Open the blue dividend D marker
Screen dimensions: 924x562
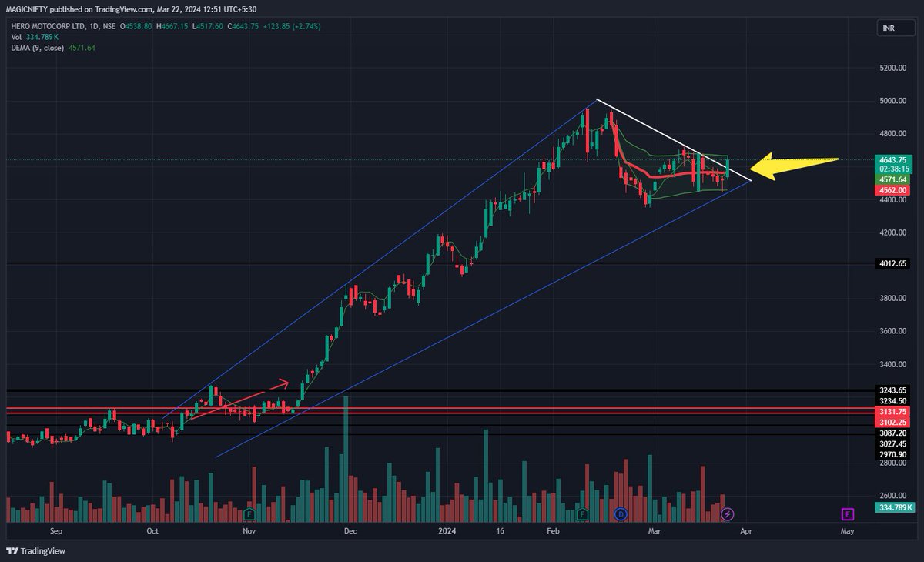pyautogui.click(x=621, y=513)
